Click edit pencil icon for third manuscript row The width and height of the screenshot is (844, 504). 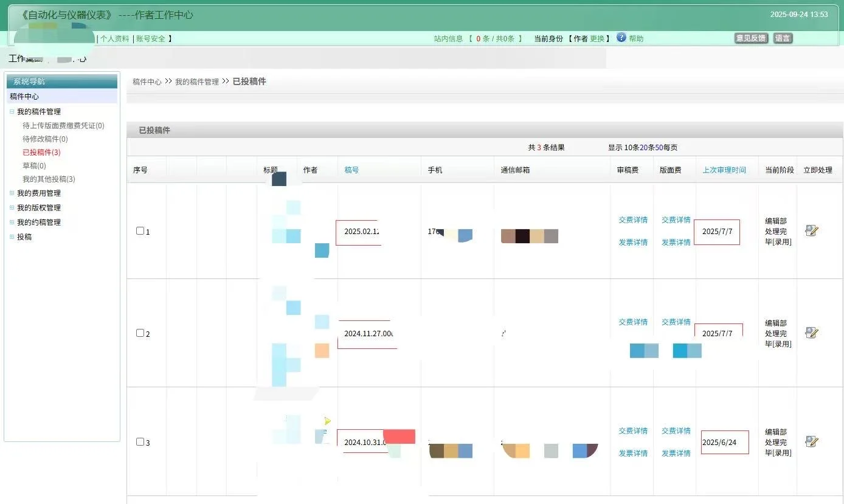tap(811, 441)
